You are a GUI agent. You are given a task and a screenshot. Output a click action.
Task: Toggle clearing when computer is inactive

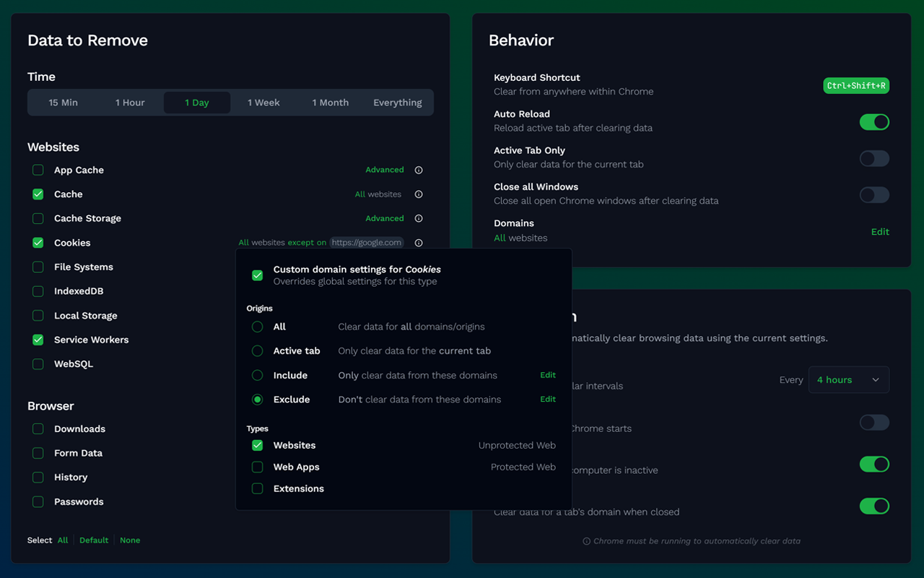pos(874,465)
